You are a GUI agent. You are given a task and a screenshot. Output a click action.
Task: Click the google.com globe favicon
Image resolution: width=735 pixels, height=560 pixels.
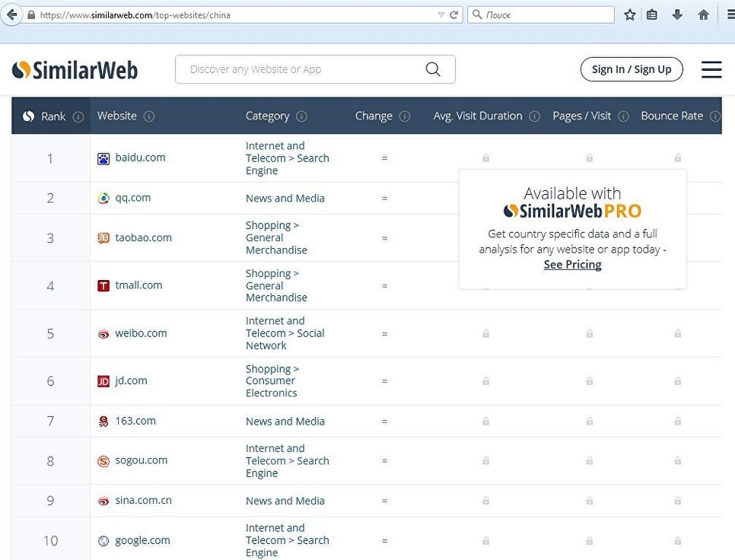(103, 541)
